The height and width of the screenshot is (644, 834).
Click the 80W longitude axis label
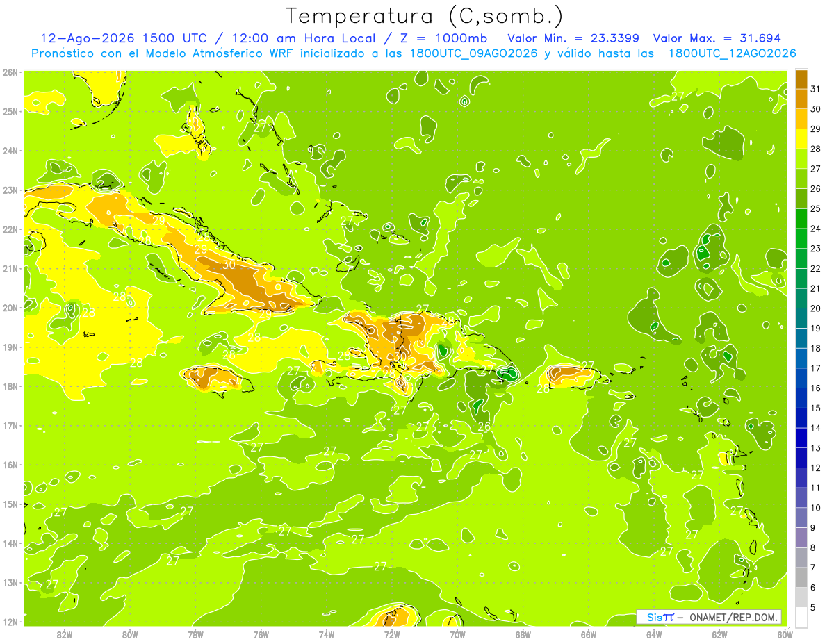tap(130, 634)
